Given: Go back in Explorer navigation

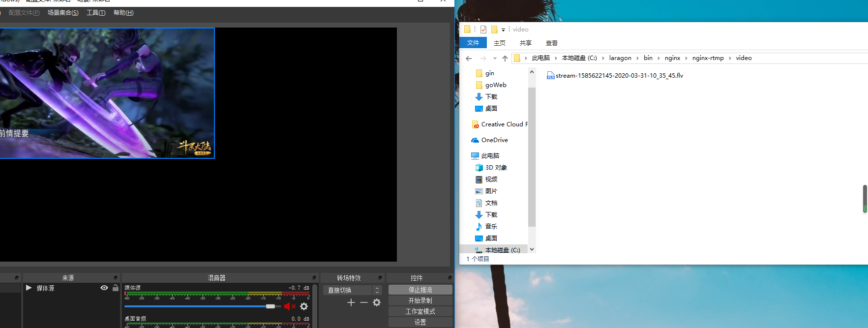Looking at the screenshot, I should [x=469, y=58].
